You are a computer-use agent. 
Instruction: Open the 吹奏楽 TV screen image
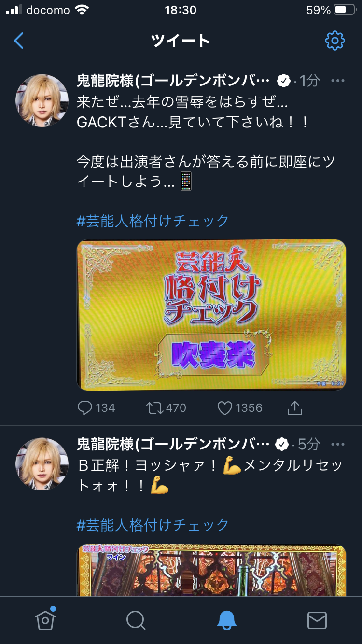click(211, 315)
